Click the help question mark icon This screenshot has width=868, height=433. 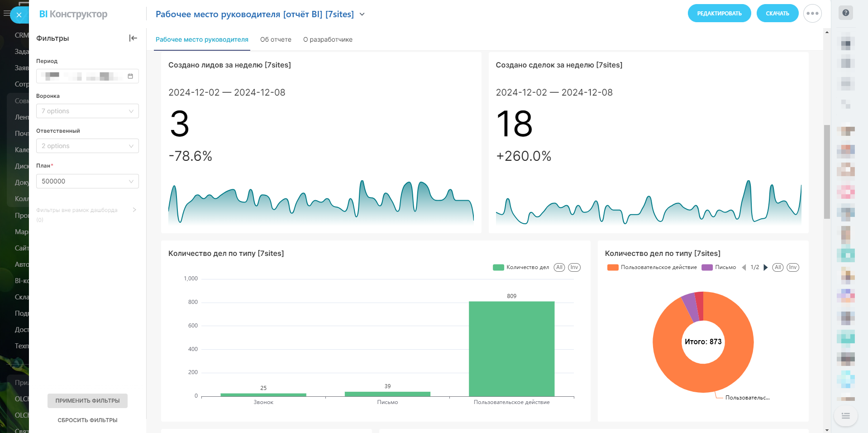tap(845, 13)
